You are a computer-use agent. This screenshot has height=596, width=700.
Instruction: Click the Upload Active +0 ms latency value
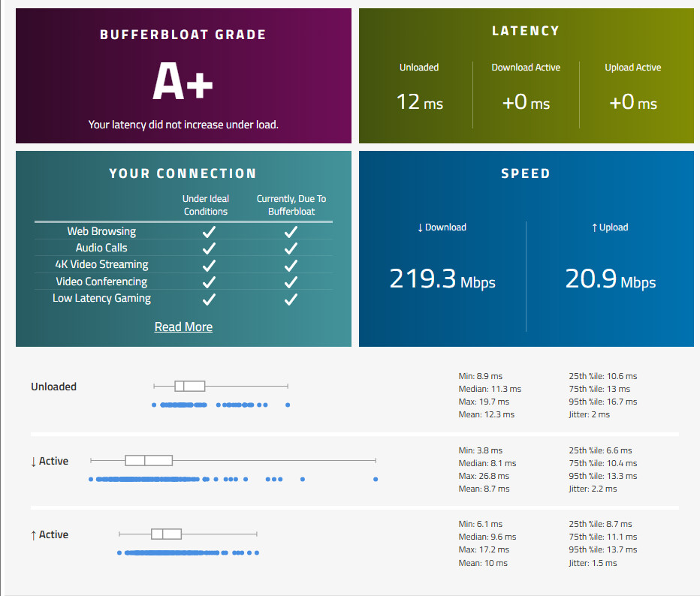[632, 102]
